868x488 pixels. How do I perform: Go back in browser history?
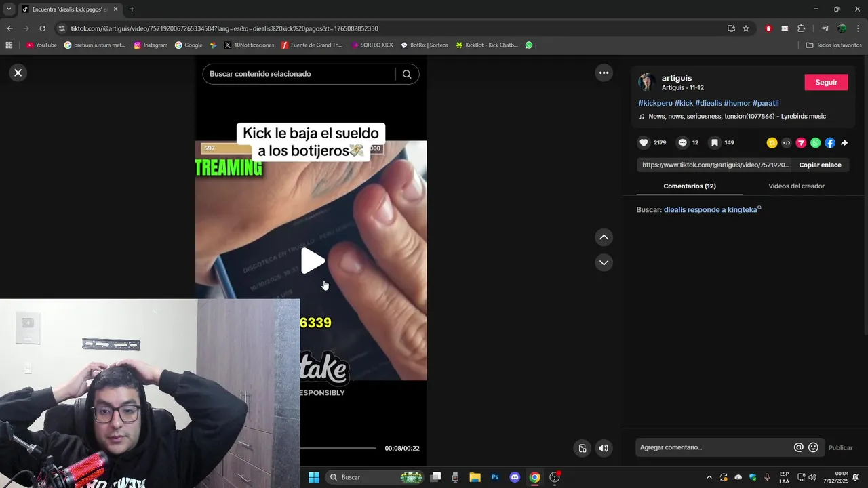tap(9, 28)
